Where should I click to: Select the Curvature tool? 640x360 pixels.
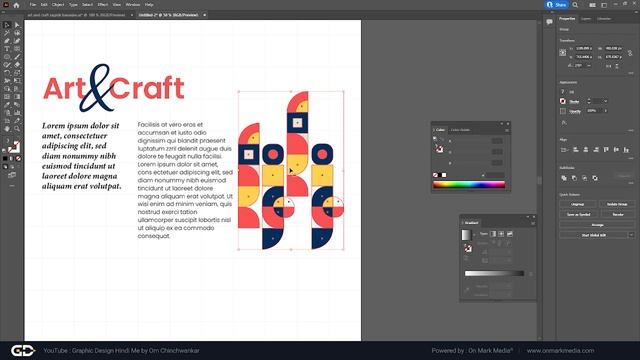click(x=17, y=41)
